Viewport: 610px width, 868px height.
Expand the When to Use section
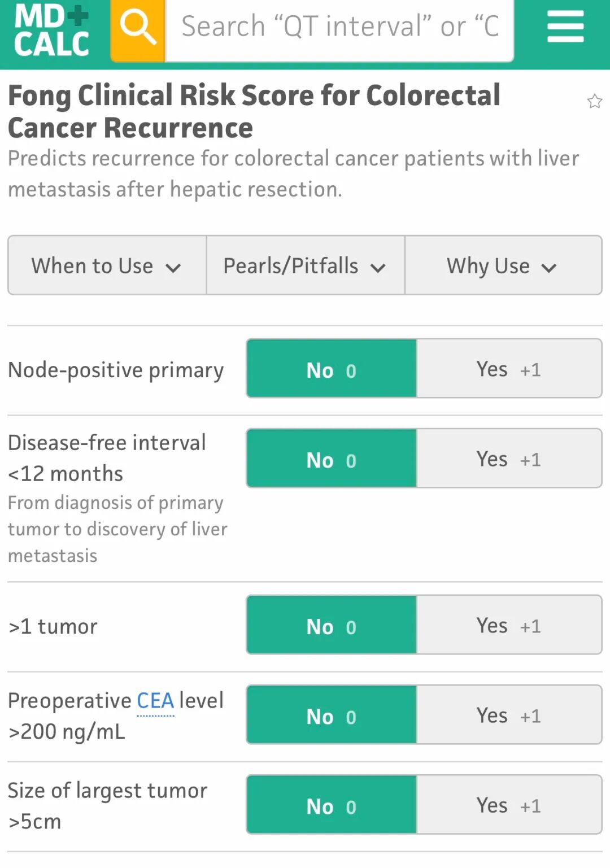pos(107,265)
